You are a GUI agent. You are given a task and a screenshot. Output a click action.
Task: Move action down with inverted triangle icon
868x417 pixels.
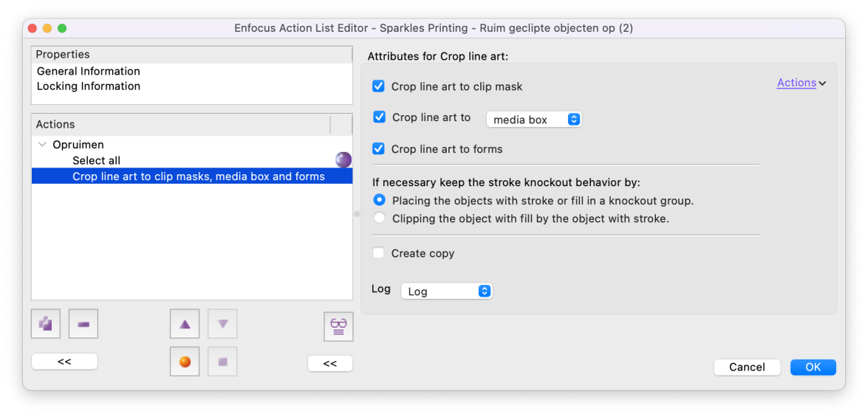[222, 323]
